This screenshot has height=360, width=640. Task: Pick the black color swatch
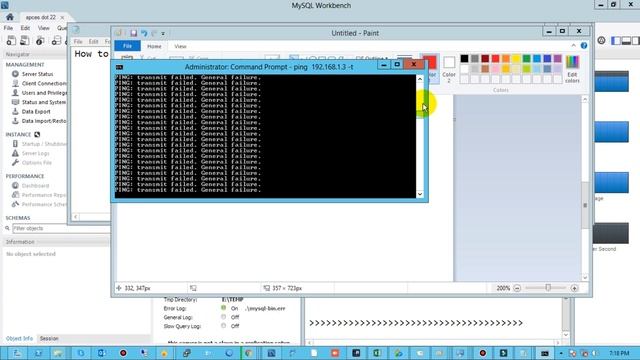pyautogui.click(x=464, y=58)
